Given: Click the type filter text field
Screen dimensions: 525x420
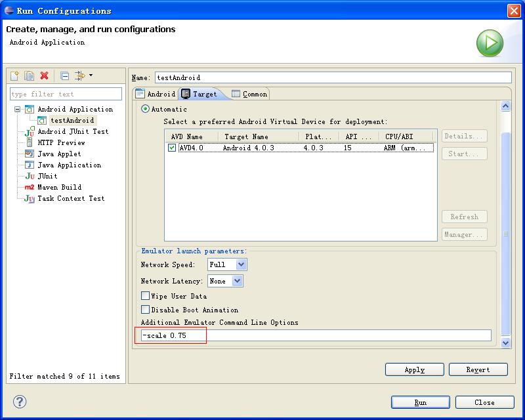Looking at the screenshot, I should pos(66,94).
